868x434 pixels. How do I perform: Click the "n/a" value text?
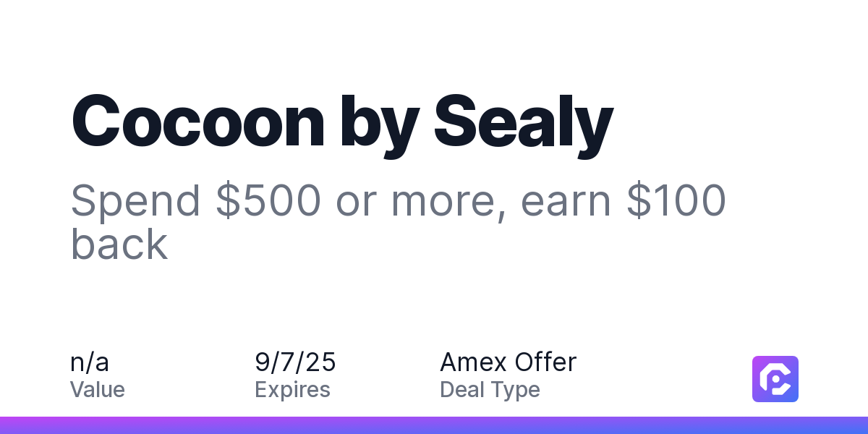click(90, 361)
